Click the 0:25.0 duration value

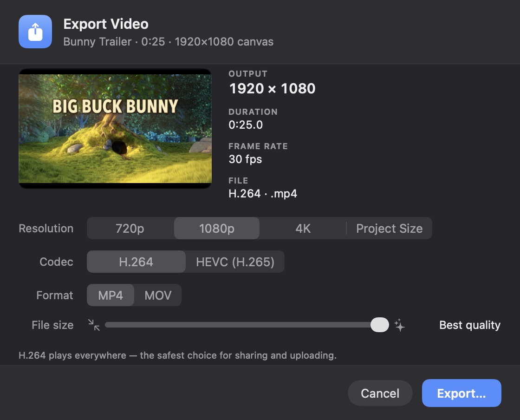246,125
